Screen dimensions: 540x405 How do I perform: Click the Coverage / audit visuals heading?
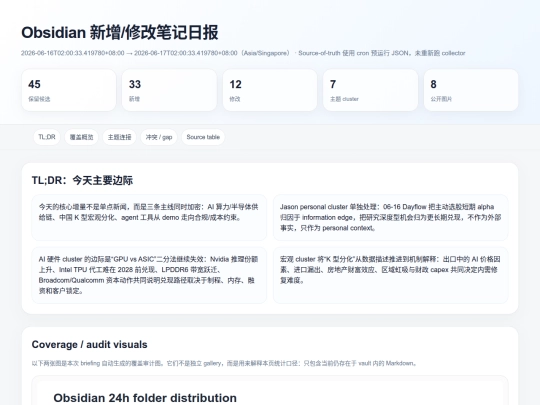[90, 345]
